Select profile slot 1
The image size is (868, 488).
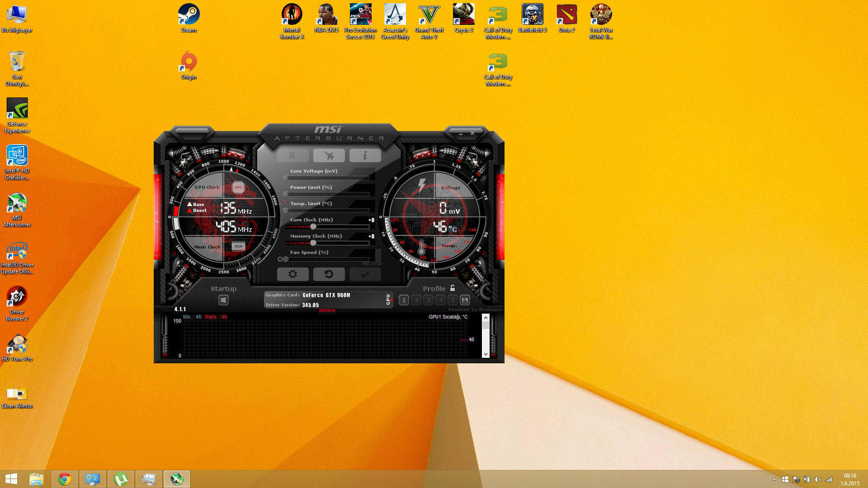[x=404, y=300]
